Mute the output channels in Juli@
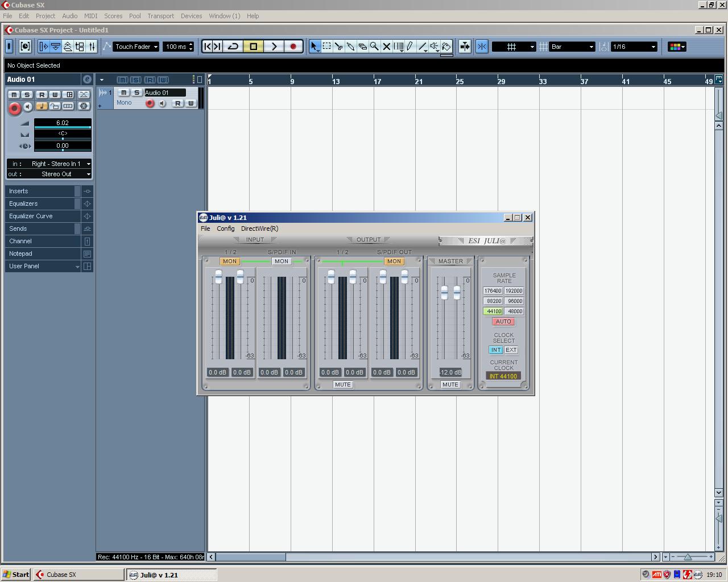Image resolution: width=728 pixels, height=582 pixels. [343, 385]
